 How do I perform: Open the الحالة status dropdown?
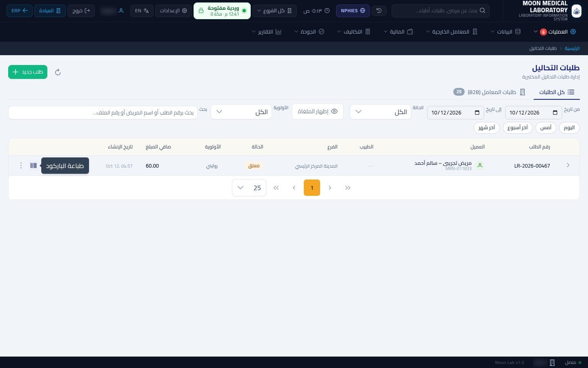[x=380, y=112]
